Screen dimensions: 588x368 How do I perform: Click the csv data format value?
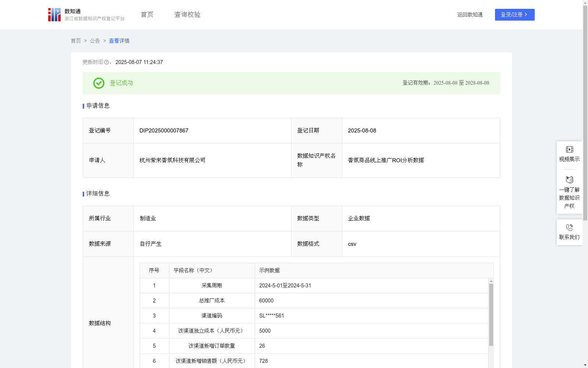[352, 244]
